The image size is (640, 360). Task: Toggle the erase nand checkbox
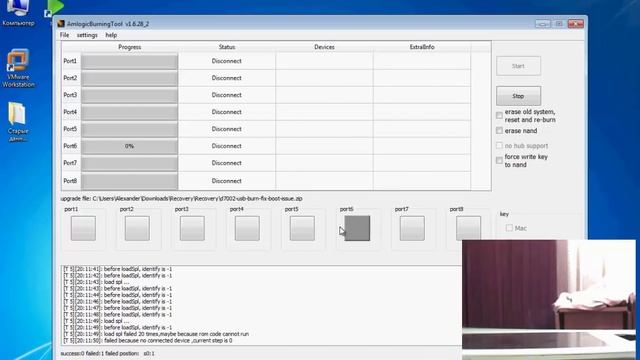(499, 131)
